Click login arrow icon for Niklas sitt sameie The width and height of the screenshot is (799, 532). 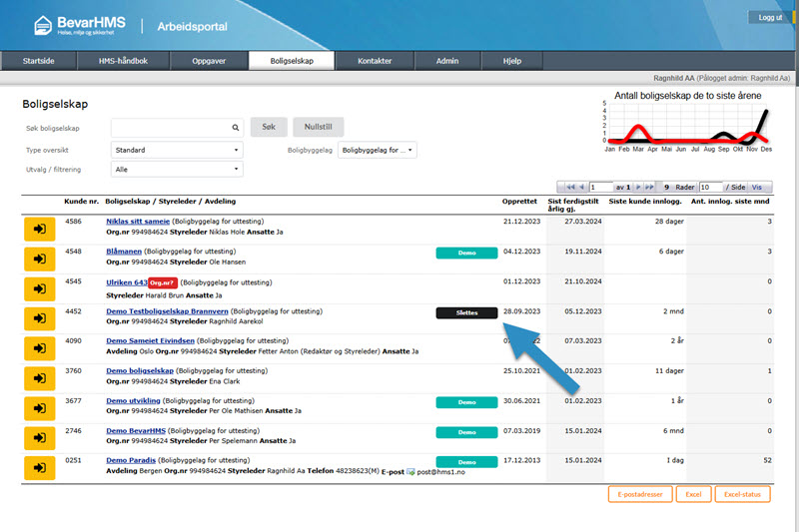[39, 227]
